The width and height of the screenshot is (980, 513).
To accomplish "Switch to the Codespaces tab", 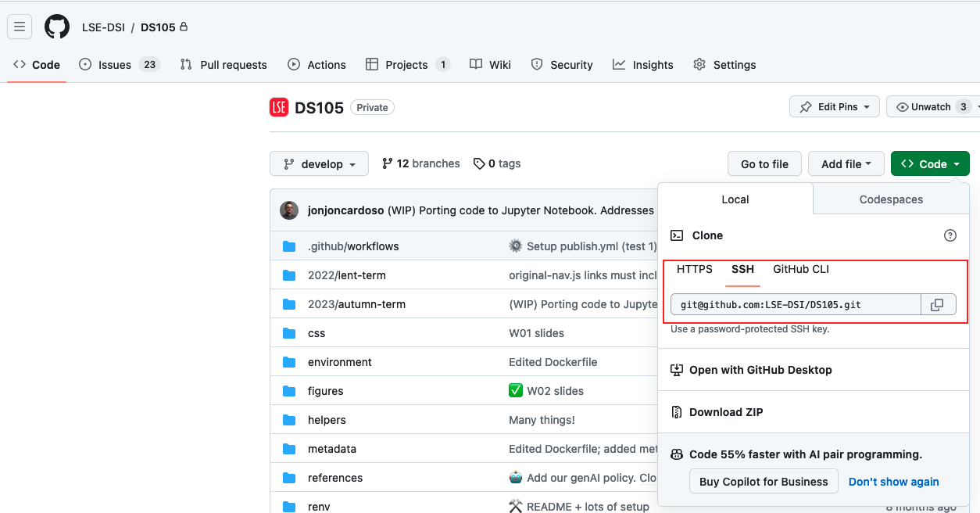I will coord(891,199).
